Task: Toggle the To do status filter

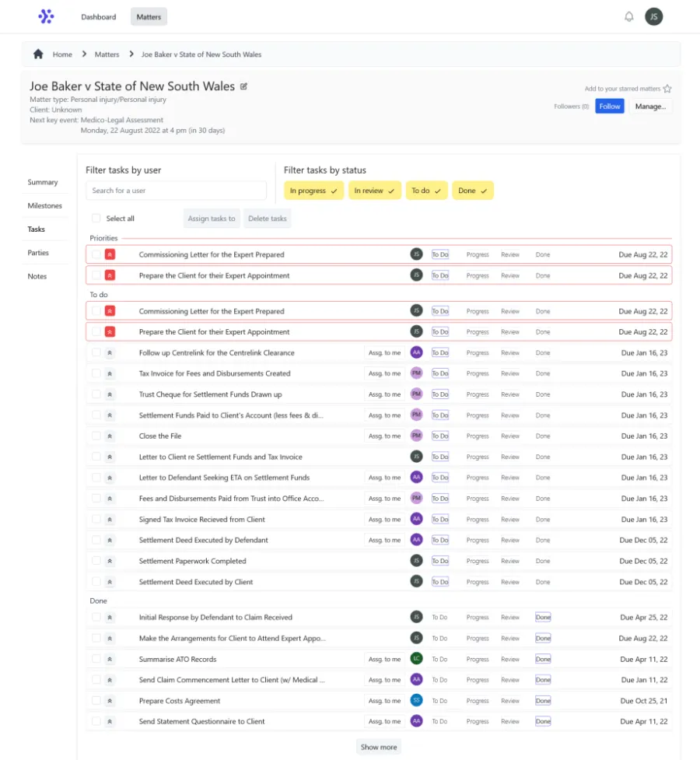Action: pyautogui.click(x=426, y=191)
